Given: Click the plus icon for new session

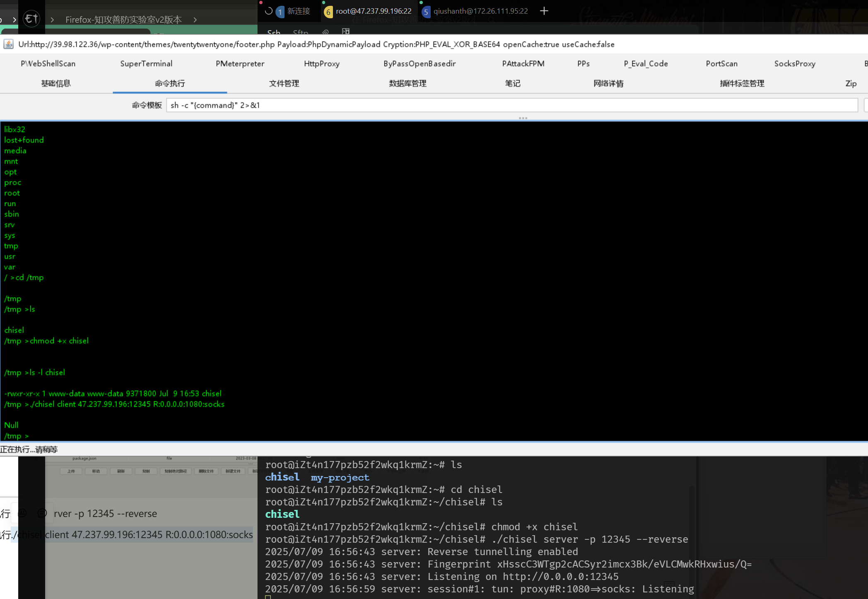Looking at the screenshot, I should pos(544,11).
